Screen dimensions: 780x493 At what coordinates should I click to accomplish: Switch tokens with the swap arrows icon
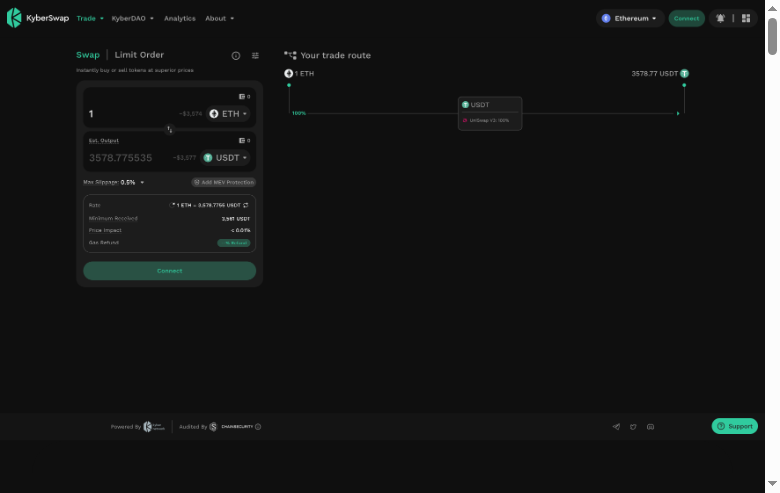[x=170, y=129]
